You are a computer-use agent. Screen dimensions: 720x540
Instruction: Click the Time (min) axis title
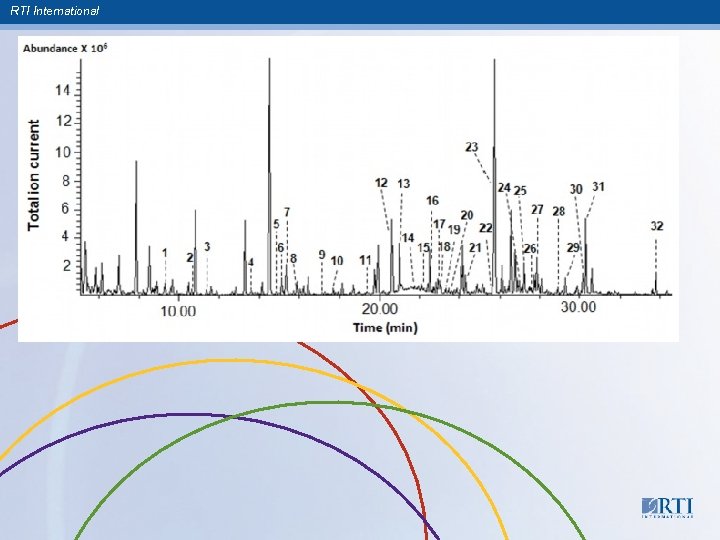point(385,328)
